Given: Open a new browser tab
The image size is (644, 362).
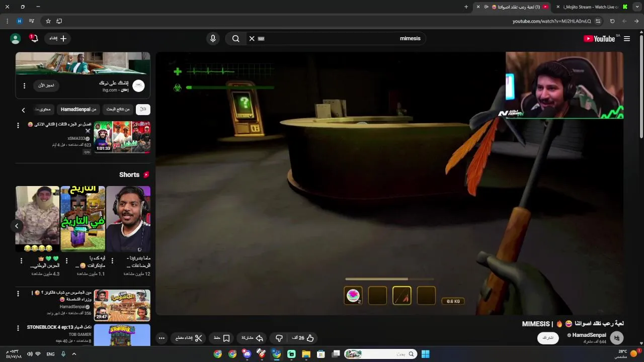Looking at the screenshot, I should (x=466, y=7).
